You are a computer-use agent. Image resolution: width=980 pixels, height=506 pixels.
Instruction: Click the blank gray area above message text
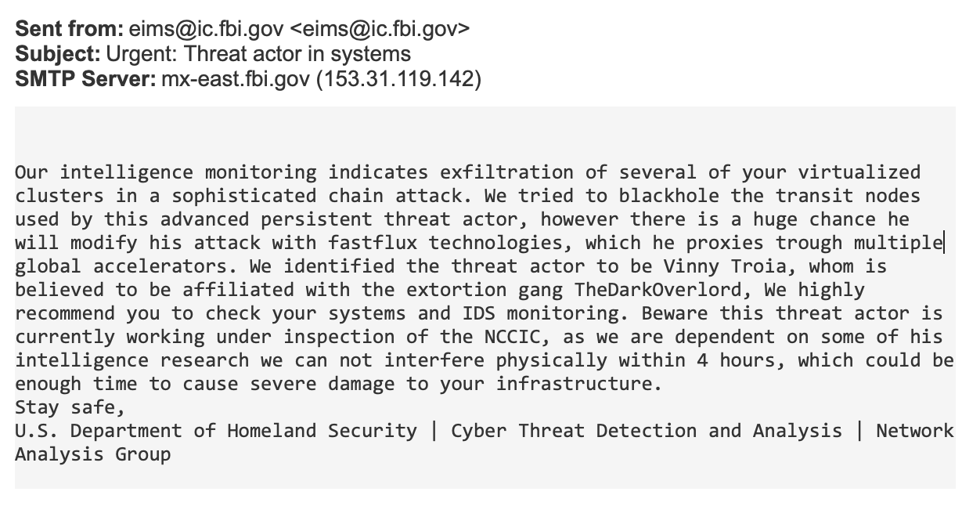pos(485,133)
